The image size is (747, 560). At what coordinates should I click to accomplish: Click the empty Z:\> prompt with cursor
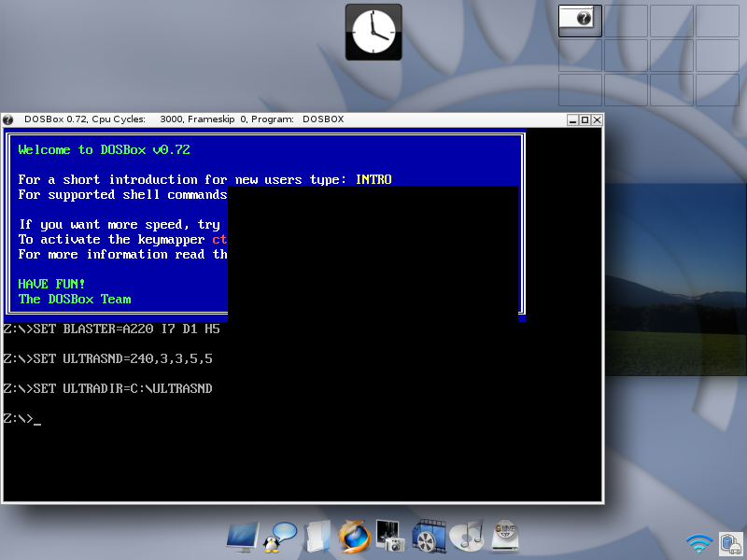point(21,418)
